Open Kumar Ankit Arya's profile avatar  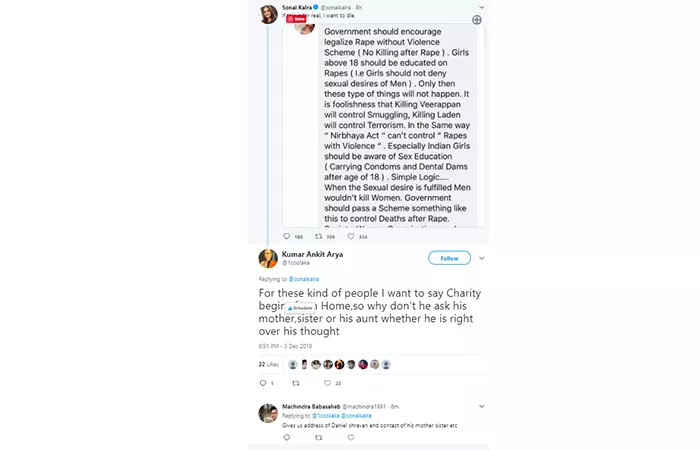[268, 258]
